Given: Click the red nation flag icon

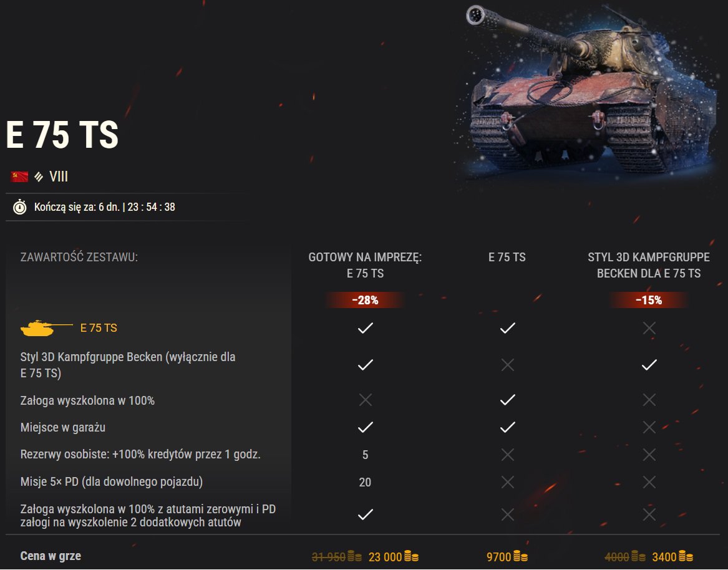Looking at the screenshot, I should pos(19,176).
